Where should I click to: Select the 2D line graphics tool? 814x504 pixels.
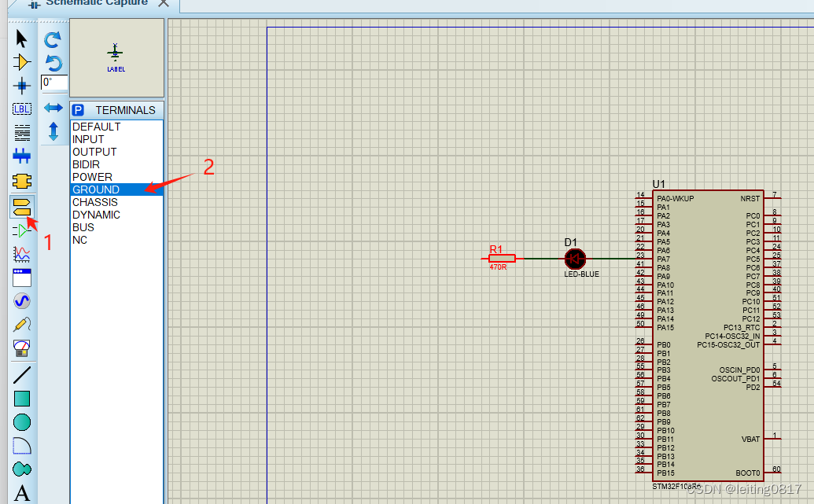tap(22, 375)
